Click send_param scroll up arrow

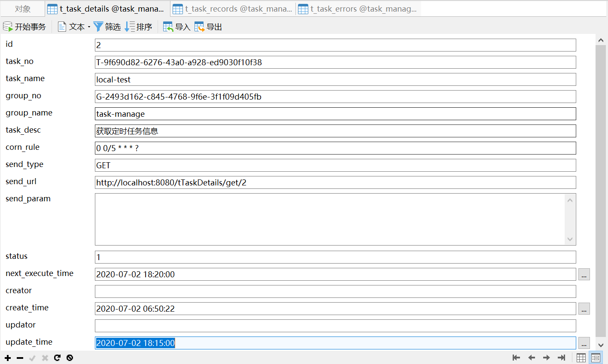pyautogui.click(x=570, y=200)
